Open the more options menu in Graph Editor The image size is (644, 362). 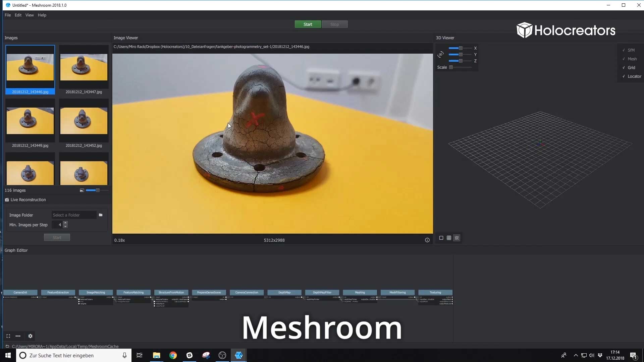pyautogui.click(x=18, y=336)
